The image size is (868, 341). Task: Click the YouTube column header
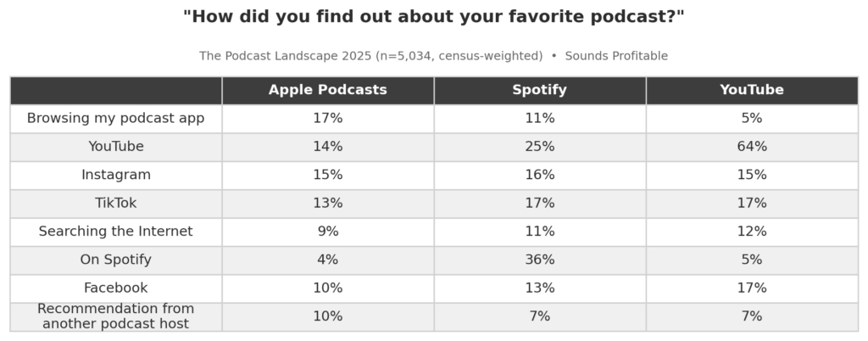[751, 90]
